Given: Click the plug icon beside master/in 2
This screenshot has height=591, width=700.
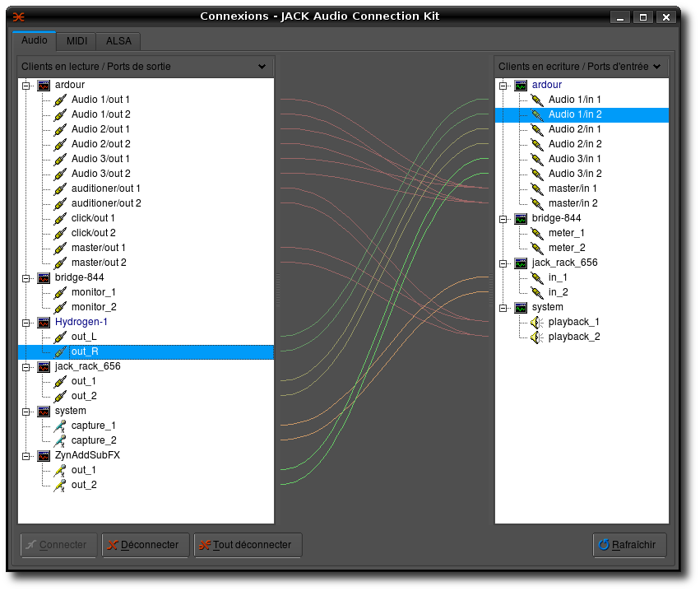Looking at the screenshot, I should (x=537, y=203).
